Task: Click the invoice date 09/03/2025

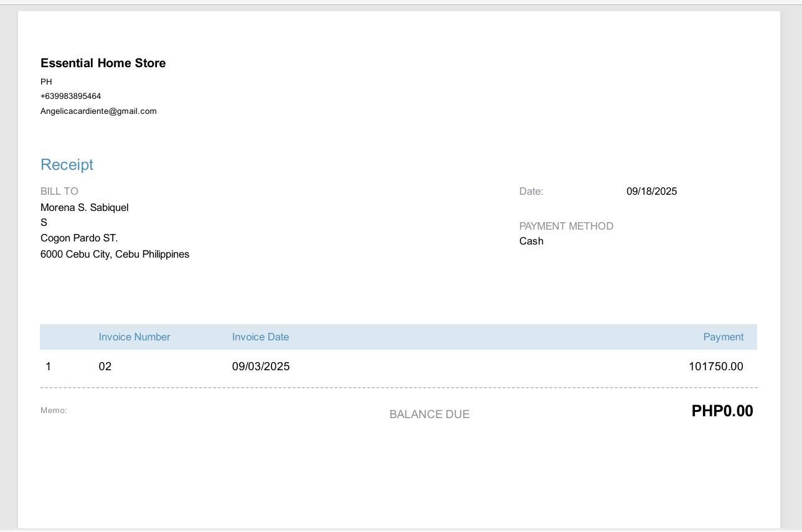Action: click(261, 366)
